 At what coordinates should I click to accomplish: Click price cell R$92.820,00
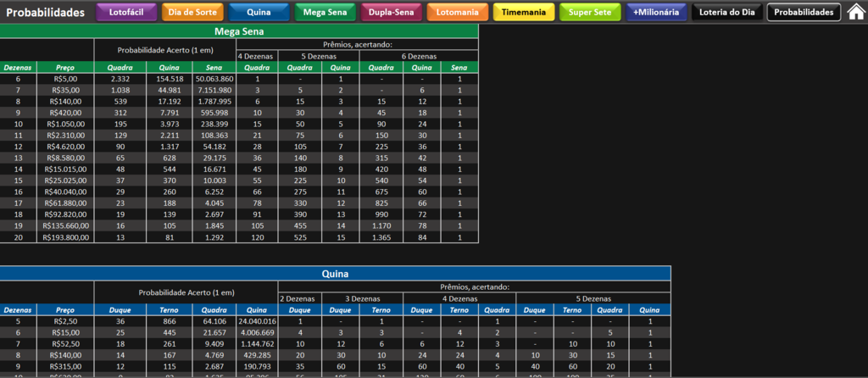66,214
